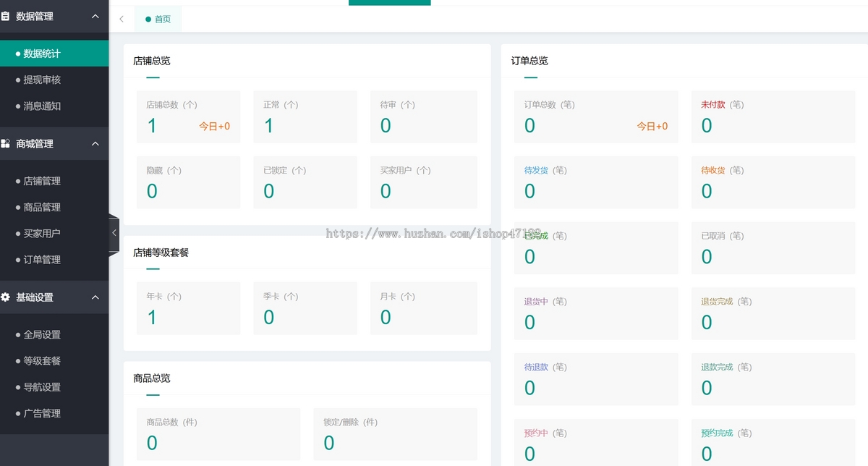The image size is (868, 466).
Task: Click the 订单总数（笔） card
Action: click(596, 116)
